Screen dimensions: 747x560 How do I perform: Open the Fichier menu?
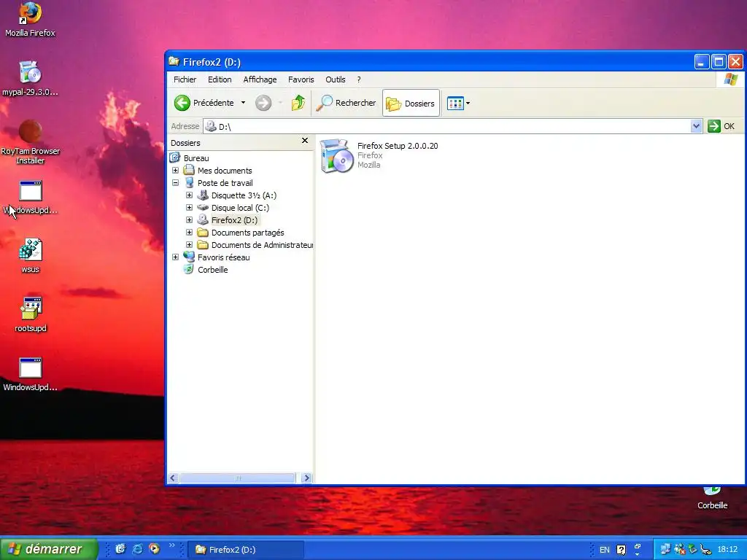click(x=185, y=79)
